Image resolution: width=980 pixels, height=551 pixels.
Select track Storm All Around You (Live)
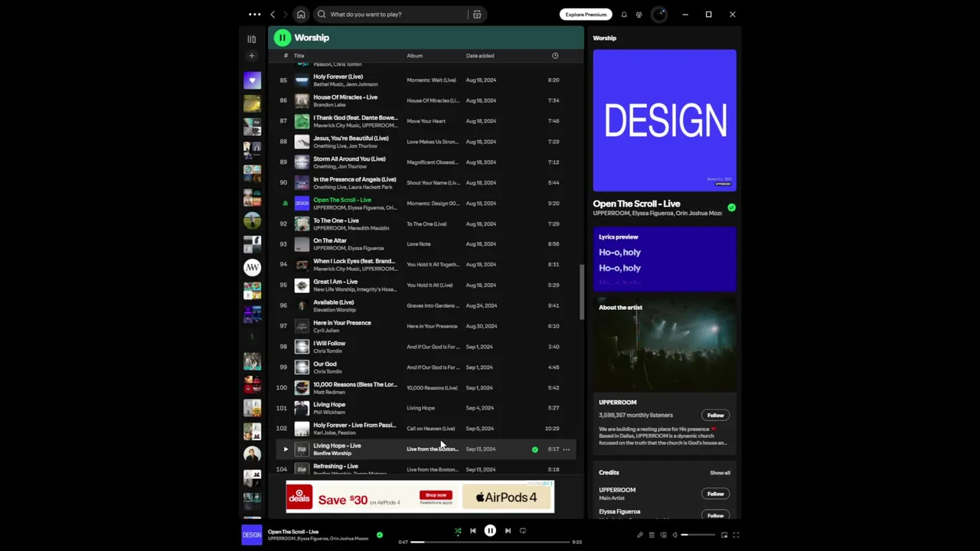[x=426, y=162]
